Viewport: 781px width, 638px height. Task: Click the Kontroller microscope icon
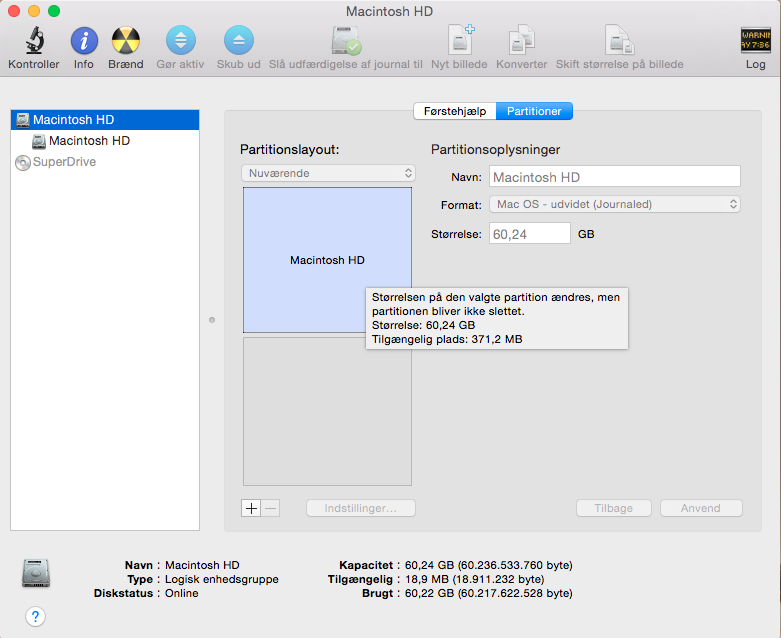[x=34, y=40]
